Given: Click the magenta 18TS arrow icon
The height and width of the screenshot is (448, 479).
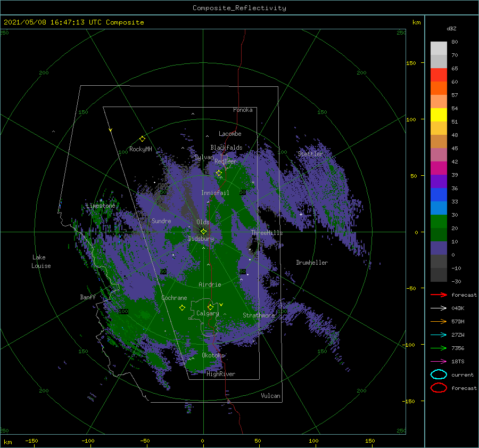Looking at the screenshot, I should tap(439, 362).
